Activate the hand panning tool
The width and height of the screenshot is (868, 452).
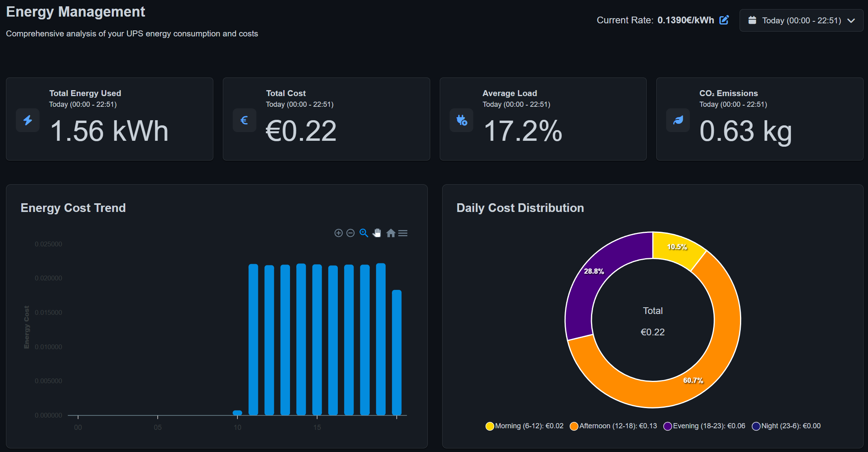coord(377,233)
